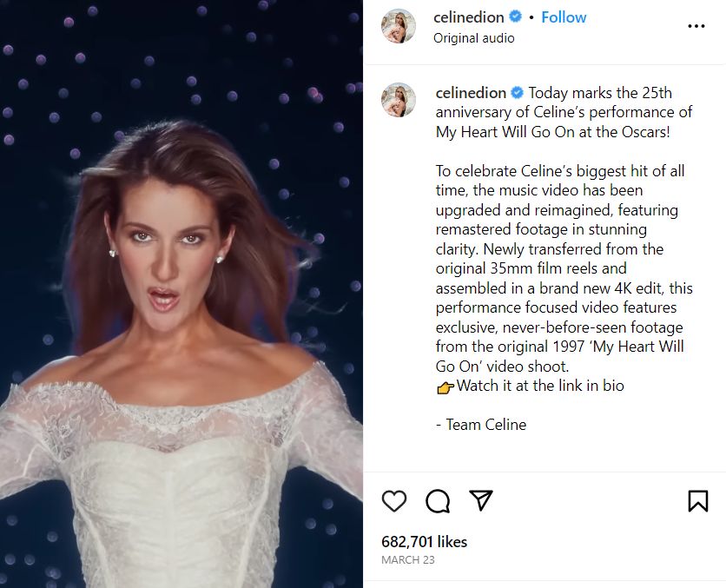Click the video to pause playback
The width and height of the screenshot is (726, 588).
[182, 294]
